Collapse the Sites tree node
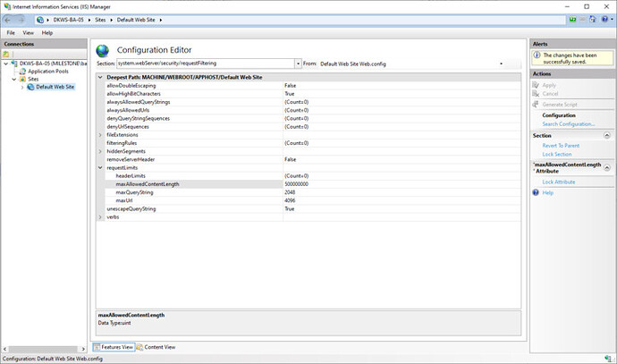The image size is (617, 364). (x=14, y=79)
